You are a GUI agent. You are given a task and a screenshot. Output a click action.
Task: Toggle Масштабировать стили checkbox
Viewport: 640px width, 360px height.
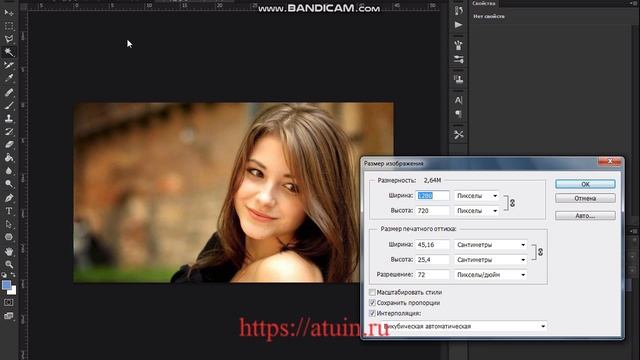372,292
